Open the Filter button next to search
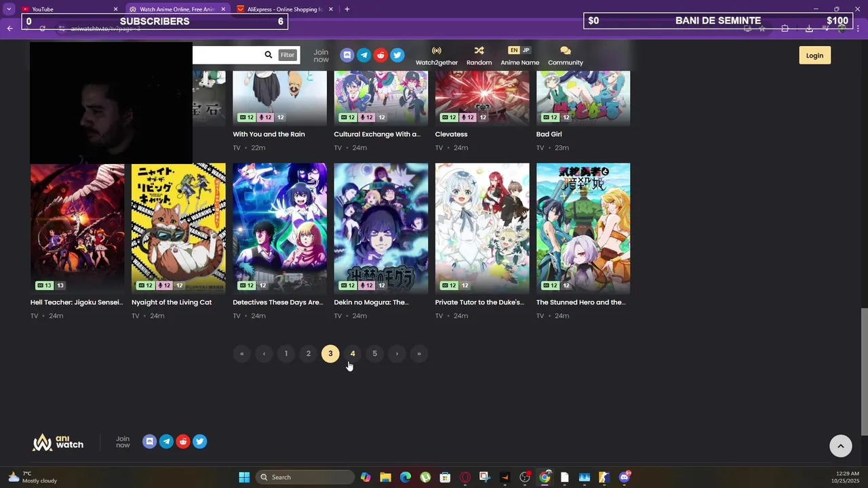Screen dimensions: 868x488 click(288, 55)
